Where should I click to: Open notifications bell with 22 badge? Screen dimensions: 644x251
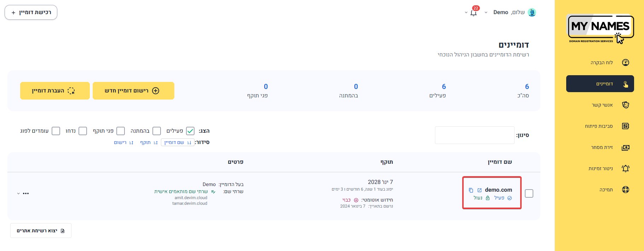[x=474, y=12]
